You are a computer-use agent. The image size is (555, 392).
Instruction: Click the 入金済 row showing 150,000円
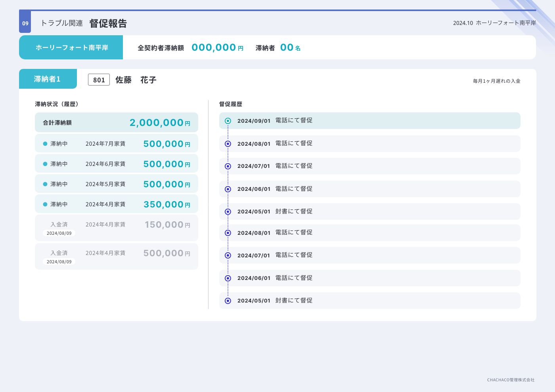117,228
